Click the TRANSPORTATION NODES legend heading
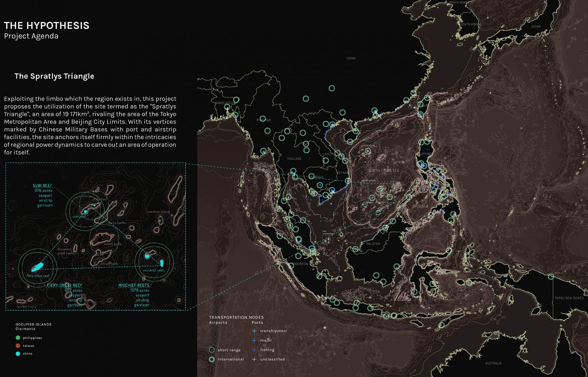588x377 pixels. click(236, 318)
